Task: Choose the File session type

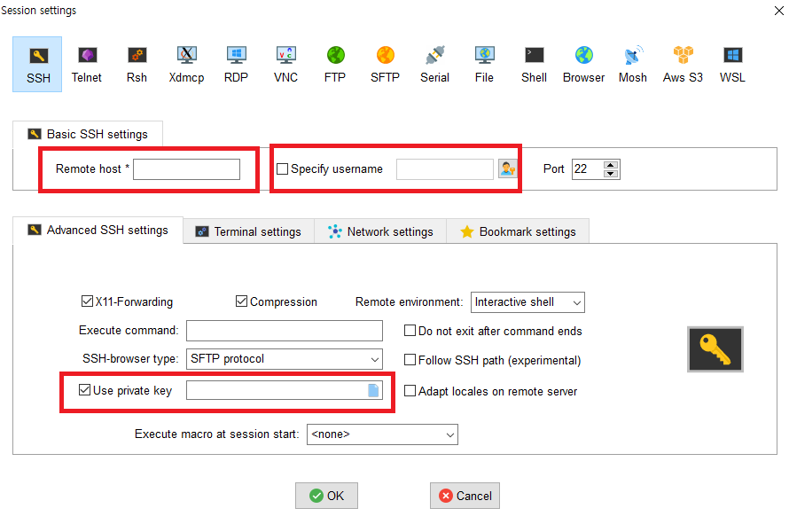Action: tap(484, 64)
